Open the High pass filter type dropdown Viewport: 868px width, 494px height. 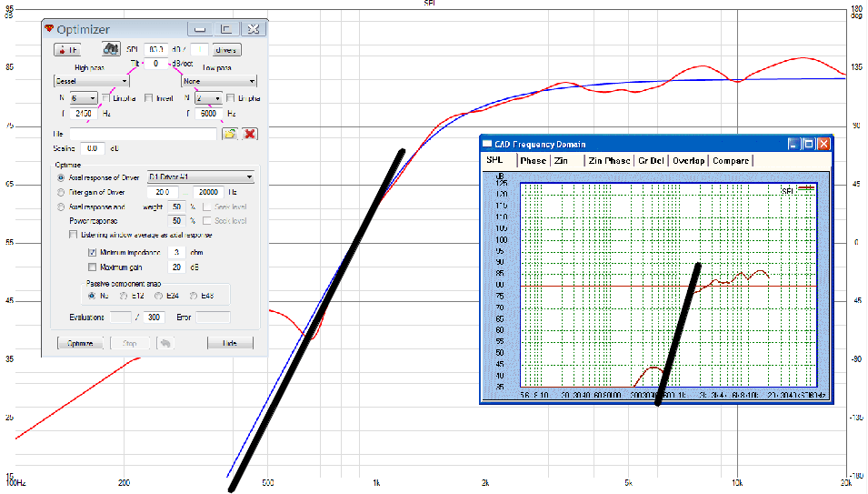coord(91,81)
